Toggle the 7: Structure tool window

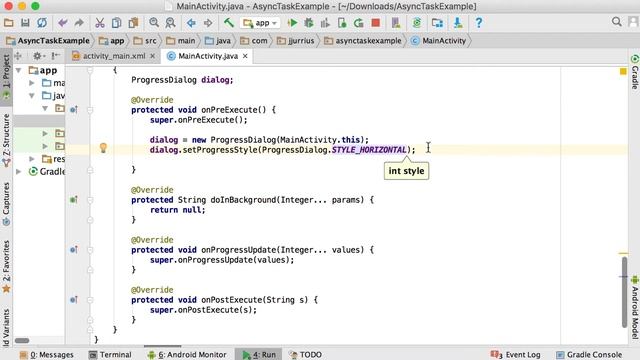click(6, 140)
